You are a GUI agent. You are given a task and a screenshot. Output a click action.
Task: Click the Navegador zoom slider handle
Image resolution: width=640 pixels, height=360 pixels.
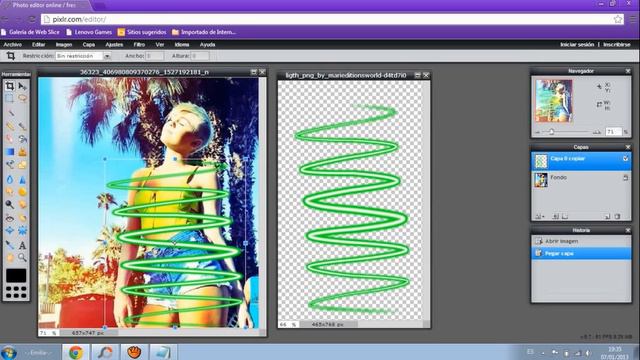[x=551, y=132]
